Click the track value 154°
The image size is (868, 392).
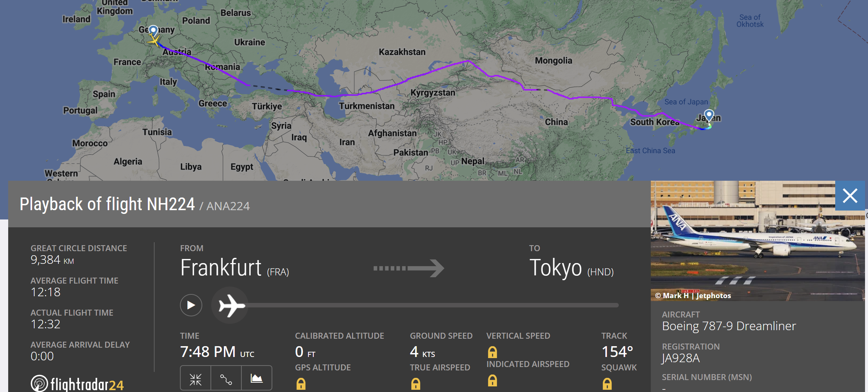[617, 352]
